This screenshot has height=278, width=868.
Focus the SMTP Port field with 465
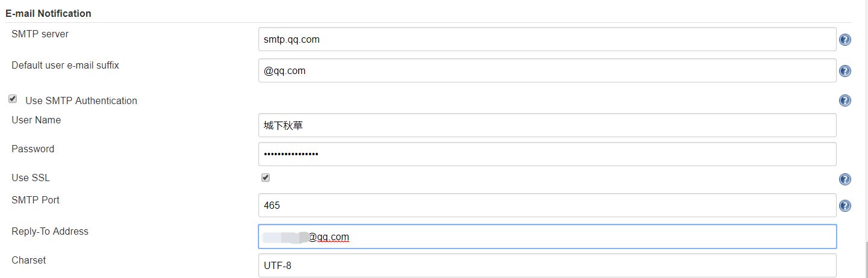coord(547,205)
